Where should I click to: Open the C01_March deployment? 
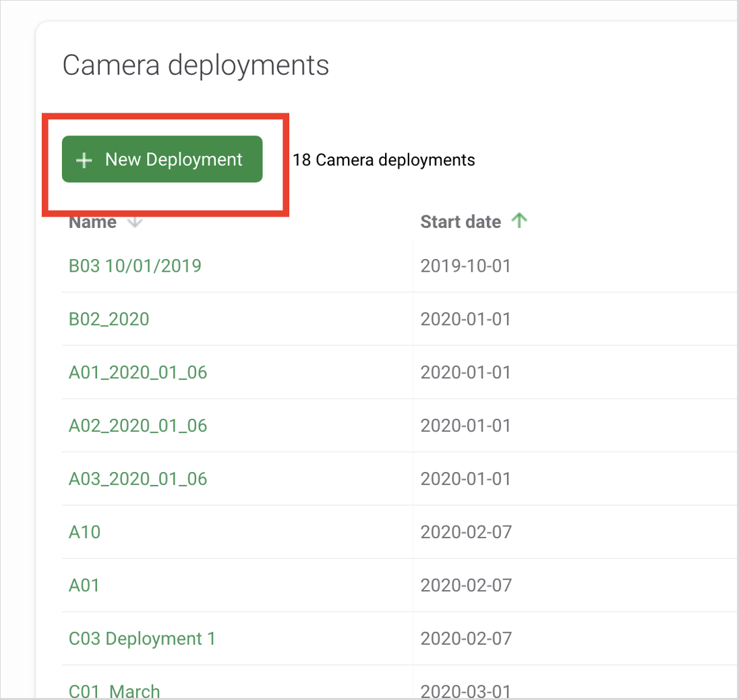pyautogui.click(x=115, y=691)
